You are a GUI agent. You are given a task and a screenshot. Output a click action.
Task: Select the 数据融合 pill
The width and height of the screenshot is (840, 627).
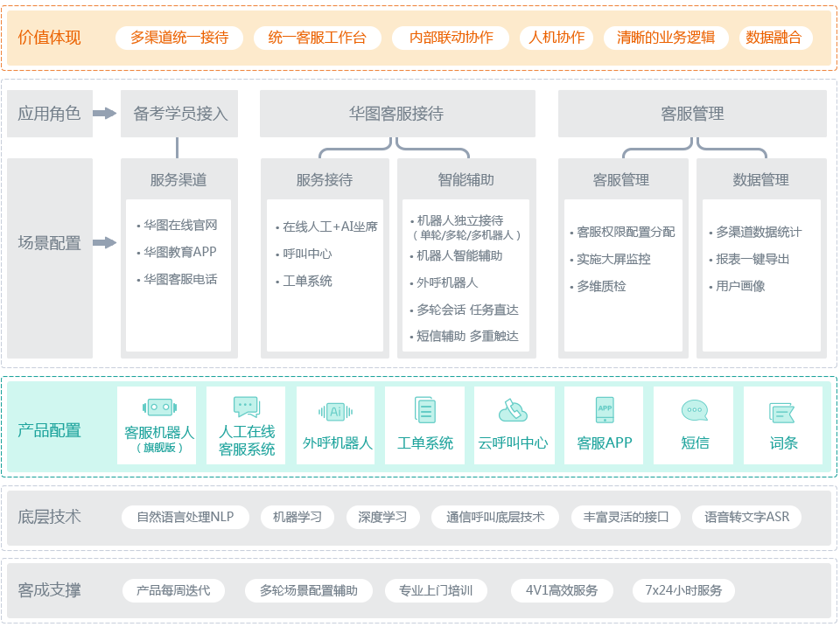776,38
